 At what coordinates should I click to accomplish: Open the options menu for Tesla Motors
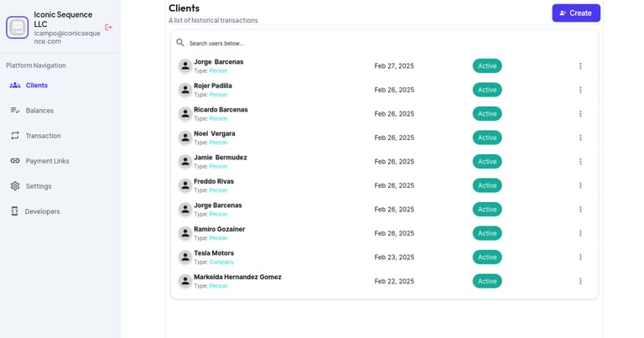(x=580, y=257)
